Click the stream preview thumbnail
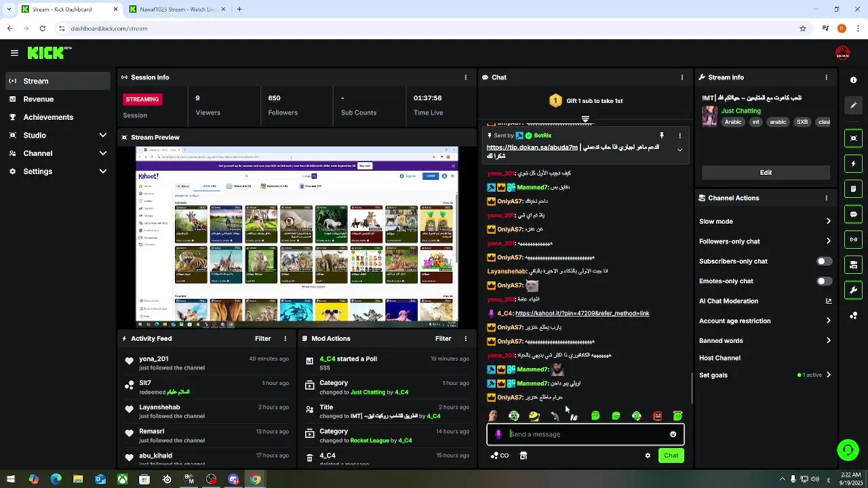The height and width of the screenshot is (488, 868). point(297,237)
